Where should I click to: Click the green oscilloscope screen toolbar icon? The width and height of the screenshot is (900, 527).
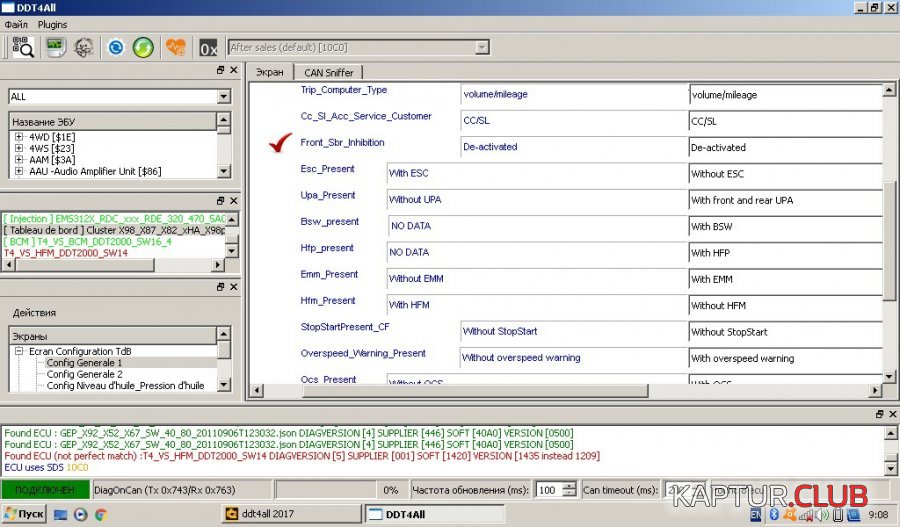click(x=55, y=47)
